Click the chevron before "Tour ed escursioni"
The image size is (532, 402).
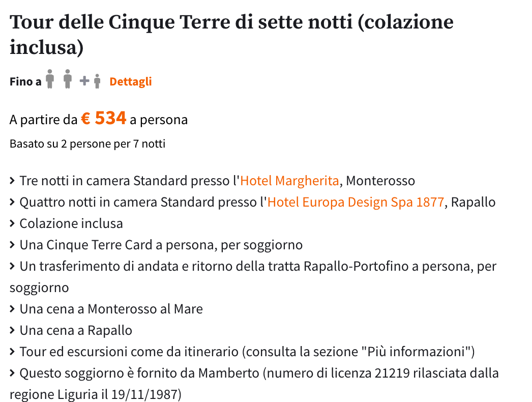click(x=13, y=352)
